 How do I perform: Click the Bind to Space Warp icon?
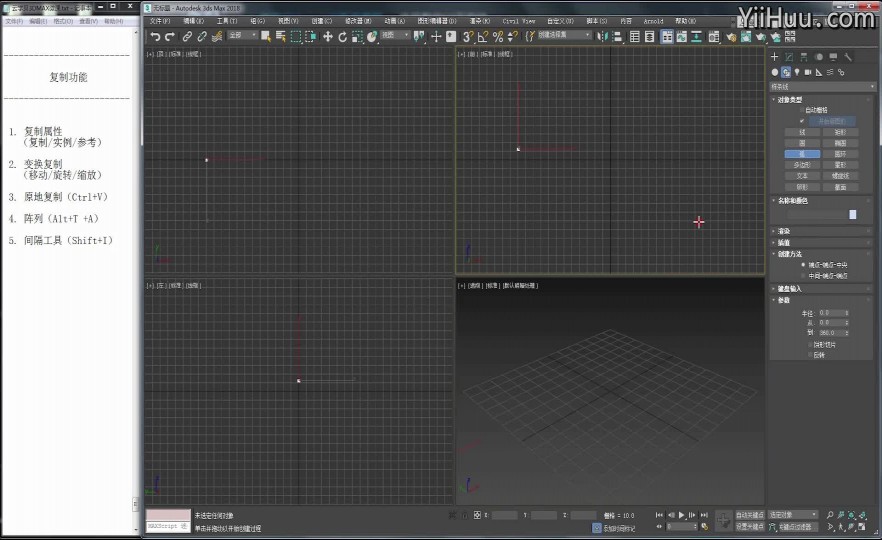(x=216, y=37)
